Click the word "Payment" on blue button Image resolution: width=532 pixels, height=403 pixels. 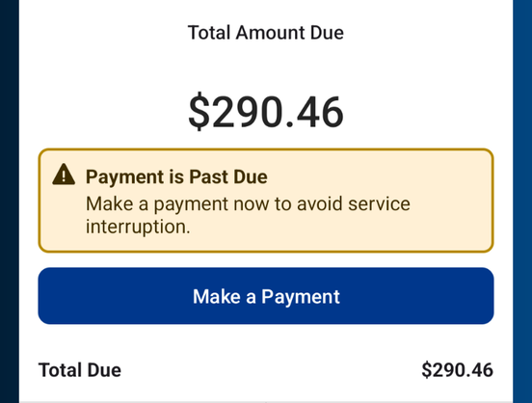coord(301,297)
